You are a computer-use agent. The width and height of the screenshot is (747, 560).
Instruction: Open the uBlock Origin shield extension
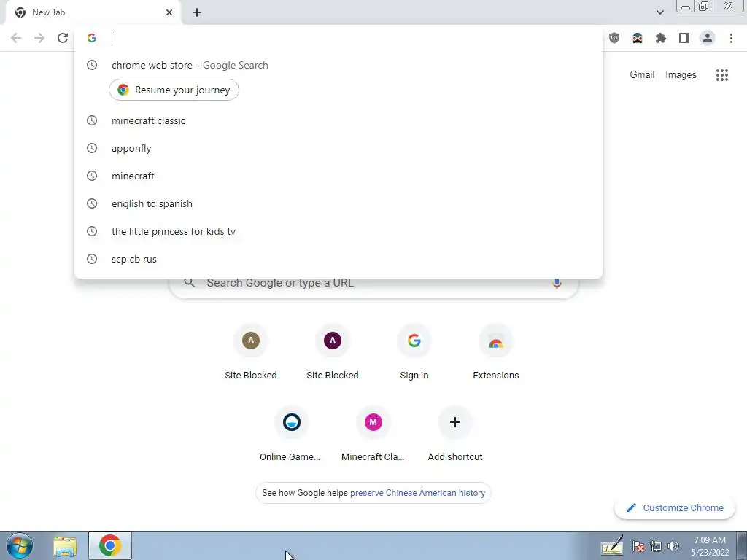coord(614,38)
